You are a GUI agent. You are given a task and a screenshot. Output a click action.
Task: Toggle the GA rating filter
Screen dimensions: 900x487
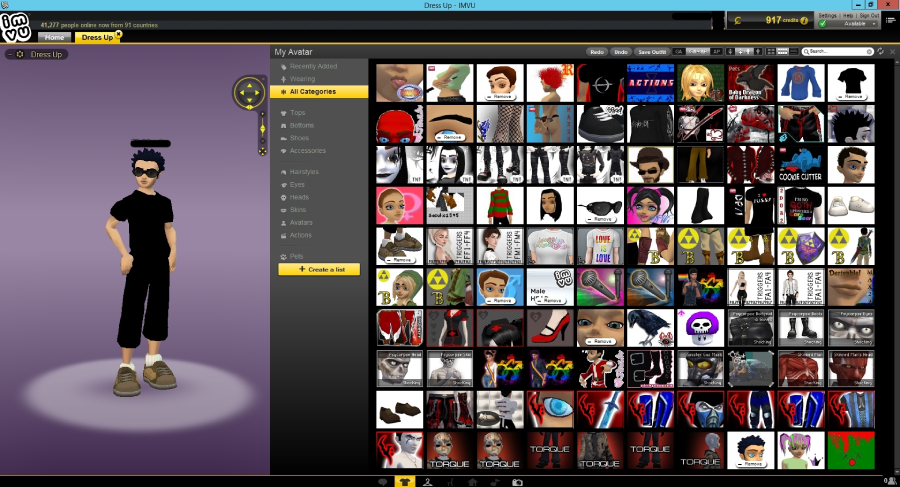(679, 52)
